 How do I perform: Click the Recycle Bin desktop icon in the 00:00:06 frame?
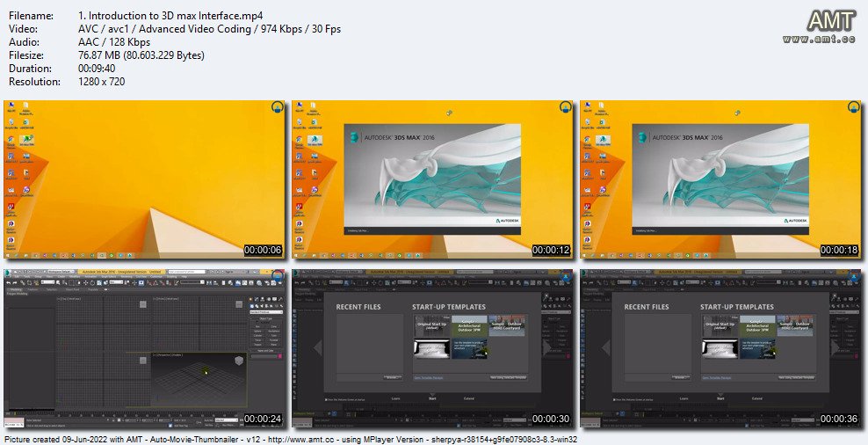[11, 124]
